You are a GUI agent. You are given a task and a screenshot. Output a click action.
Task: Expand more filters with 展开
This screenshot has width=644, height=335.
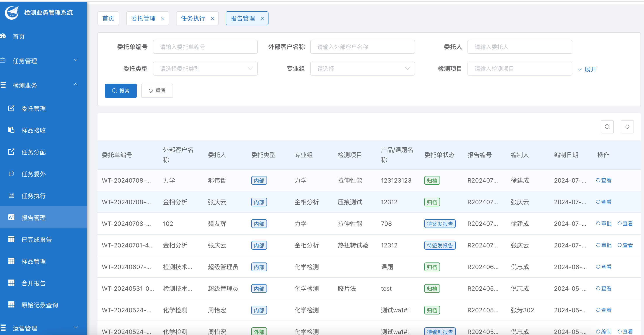click(x=587, y=69)
